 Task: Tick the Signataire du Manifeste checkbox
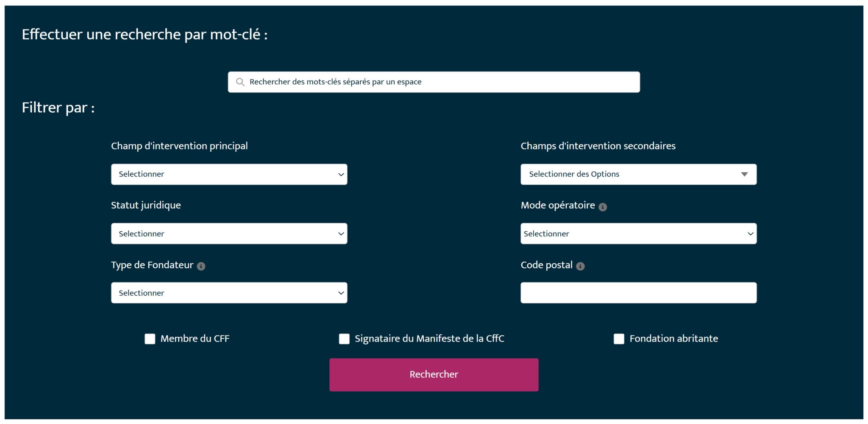click(344, 339)
